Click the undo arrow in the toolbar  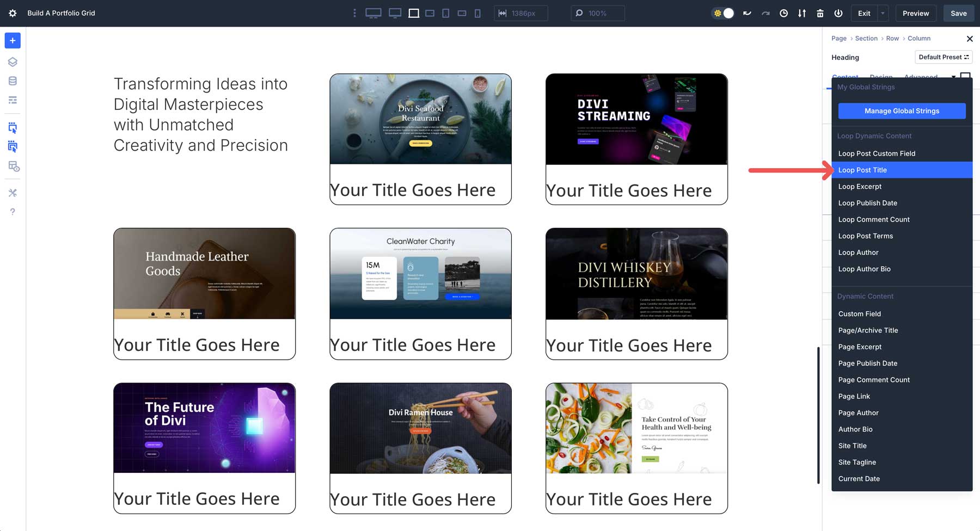(747, 14)
